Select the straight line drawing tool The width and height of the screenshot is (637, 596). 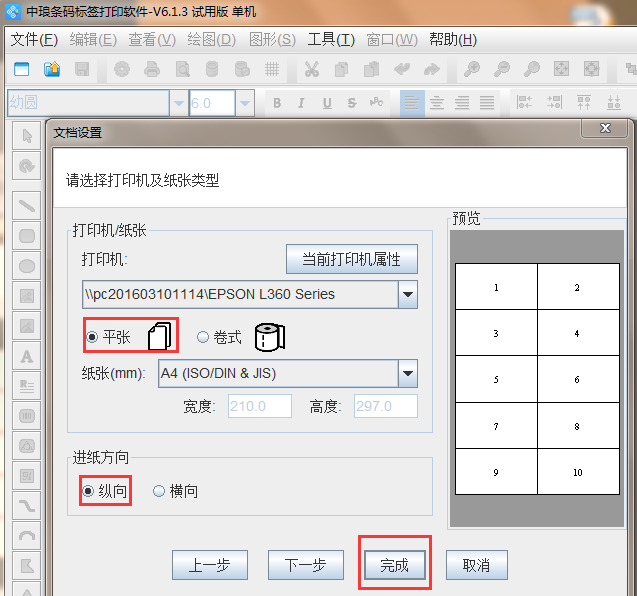pyautogui.click(x=27, y=206)
